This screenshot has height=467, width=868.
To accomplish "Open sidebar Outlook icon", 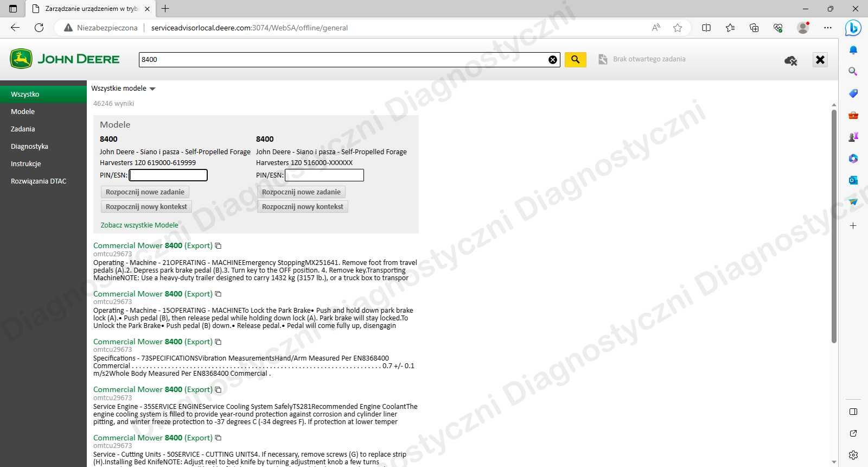I will pyautogui.click(x=853, y=180).
